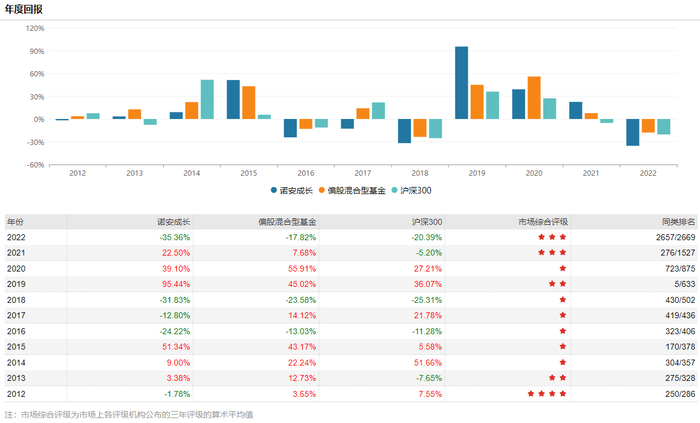Click the tall blue 2019 bar in the chart

(462, 83)
